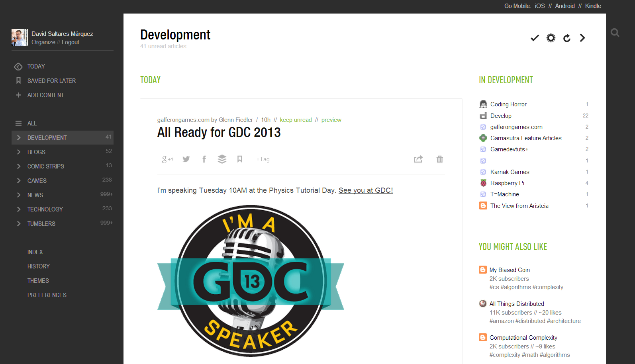Open the My Biased Coin suggestion
635x364 pixels.
pyautogui.click(x=510, y=270)
